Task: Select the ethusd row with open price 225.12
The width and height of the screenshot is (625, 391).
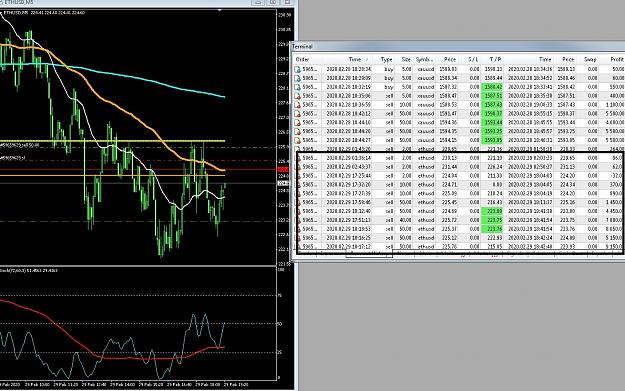Action: 460,238
